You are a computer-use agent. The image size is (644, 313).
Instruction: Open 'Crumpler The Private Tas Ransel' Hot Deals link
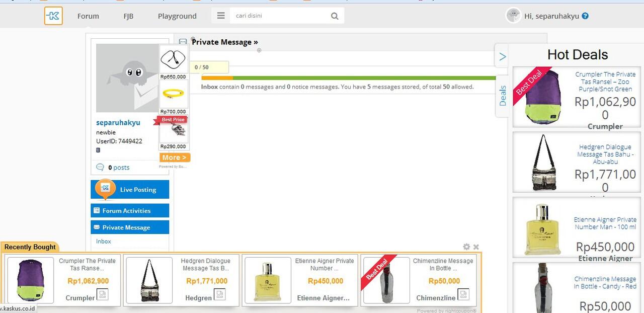point(605,82)
